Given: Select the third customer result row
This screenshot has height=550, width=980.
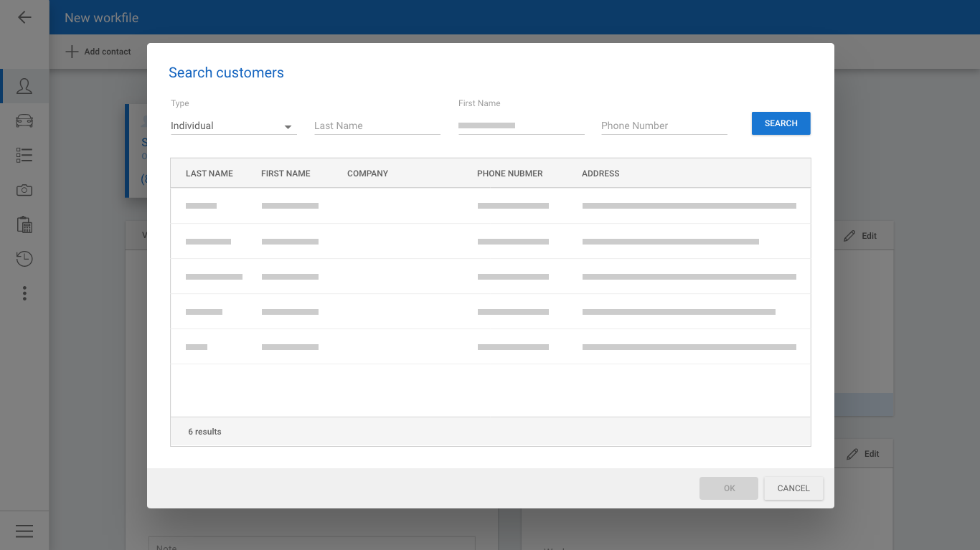Looking at the screenshot, I should (x=490, y=277).
